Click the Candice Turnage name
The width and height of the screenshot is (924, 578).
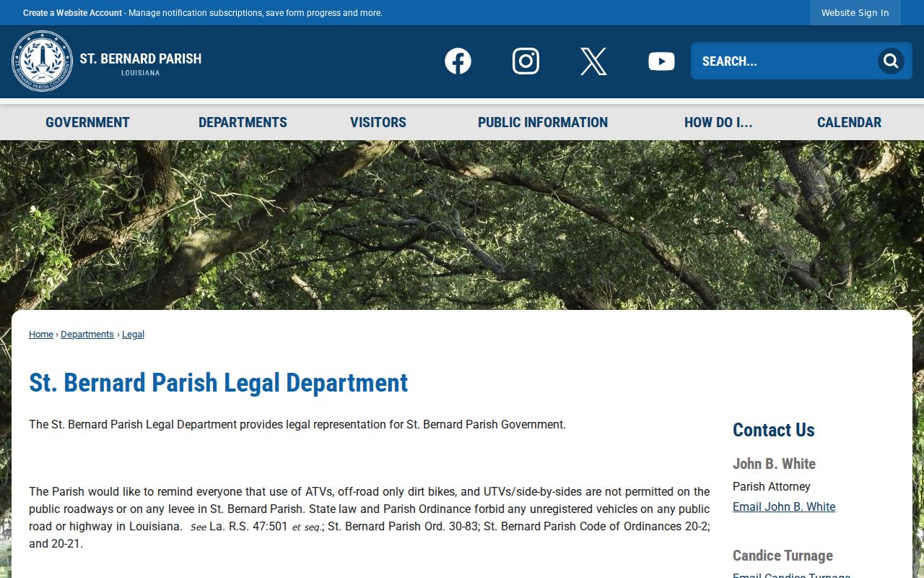pos(783,556)
